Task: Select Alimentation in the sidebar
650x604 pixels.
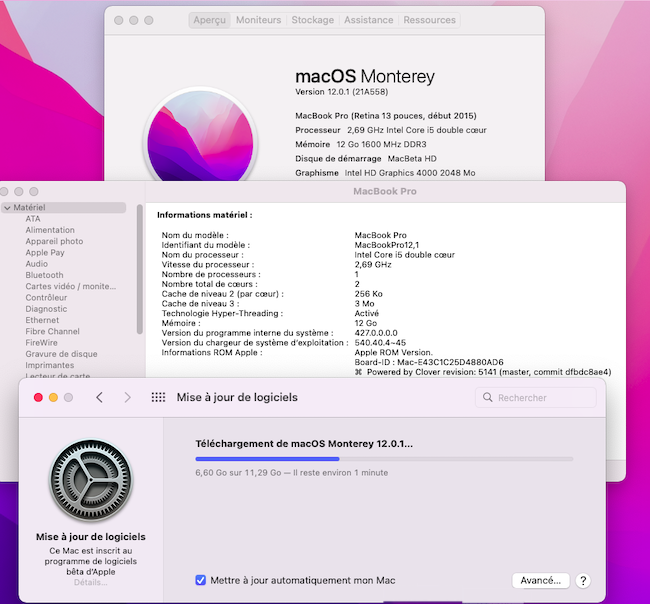Action: (x=50, y=230)
